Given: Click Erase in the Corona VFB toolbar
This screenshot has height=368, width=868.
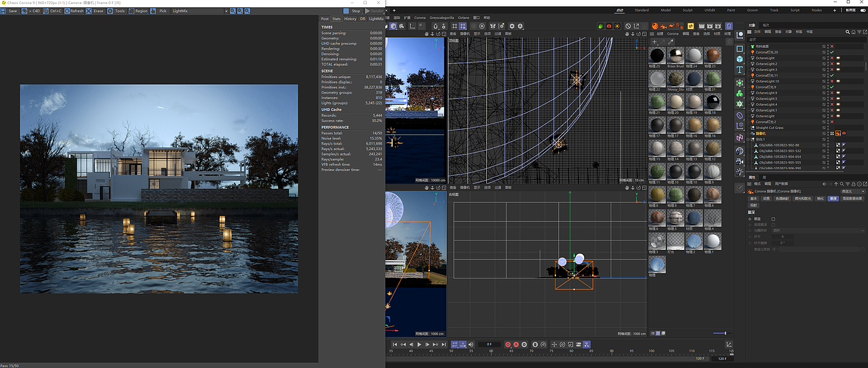Looking at the screenshot, I should click(95, 11).
